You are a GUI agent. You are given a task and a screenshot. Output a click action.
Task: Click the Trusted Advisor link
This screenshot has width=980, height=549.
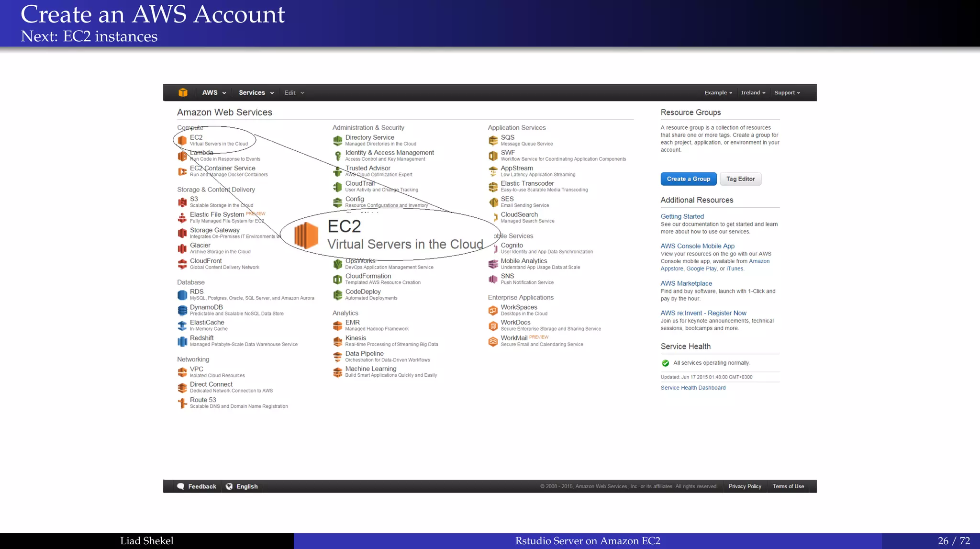click(367, 168)
